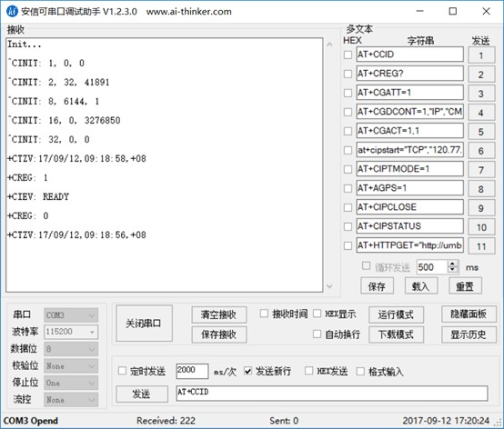Screen dimensions: 504x429
Task: Click the 显示历史 button
Action: (469, 334)
